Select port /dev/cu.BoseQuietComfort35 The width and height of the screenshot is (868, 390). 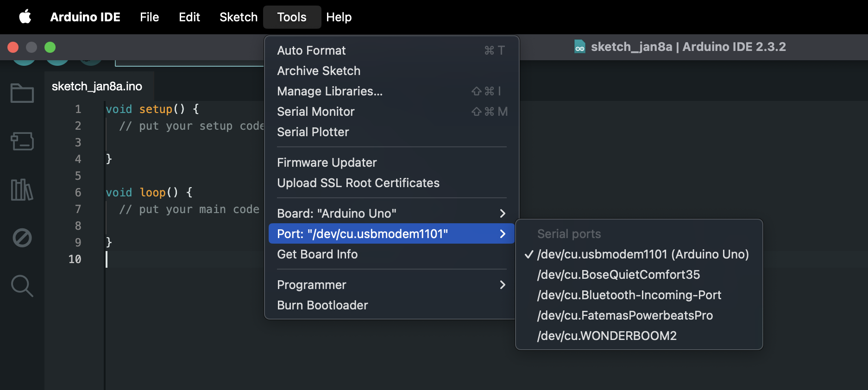click(639, 275)
